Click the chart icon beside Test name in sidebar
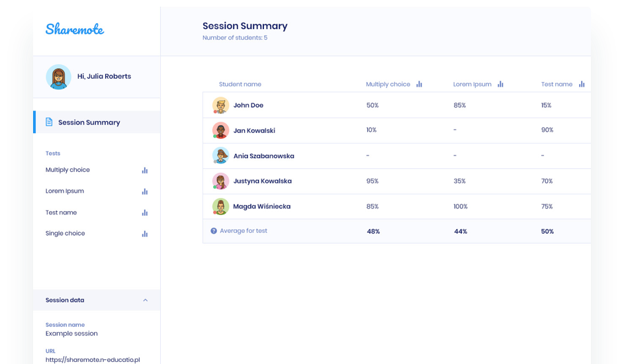This screenshot has width=624, height=364. pyautogui.click(x=144, y=212)
